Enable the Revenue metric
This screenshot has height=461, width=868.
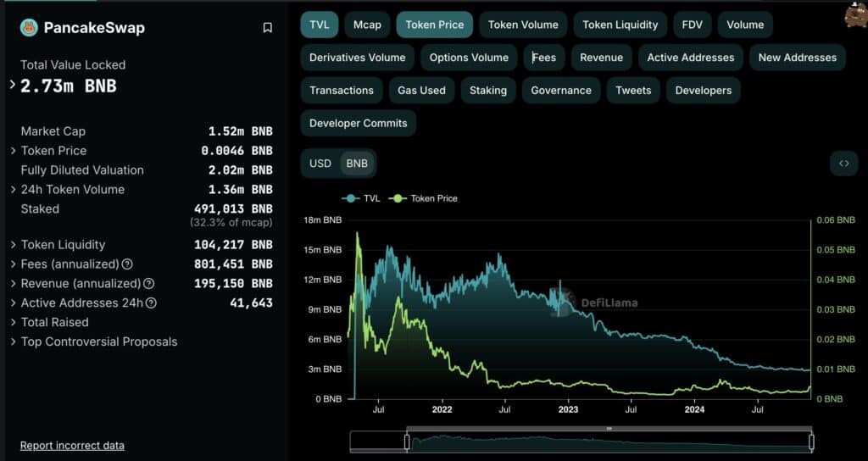(x=602, y=58)
